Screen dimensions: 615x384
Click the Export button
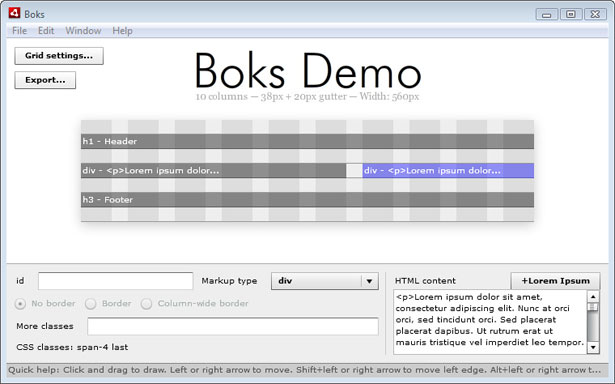tap(45, 80)
